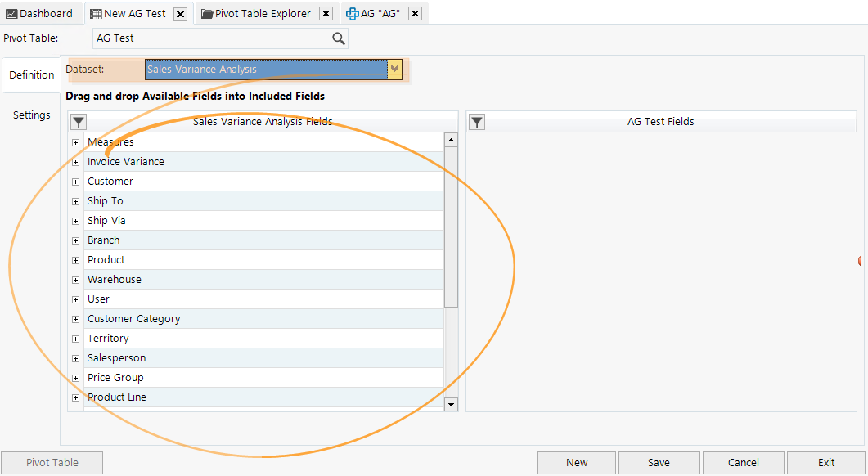The width and height of the screenshot is (868, 476).
Task: Select the Ship Via row
Action: [x=263, y=221]
